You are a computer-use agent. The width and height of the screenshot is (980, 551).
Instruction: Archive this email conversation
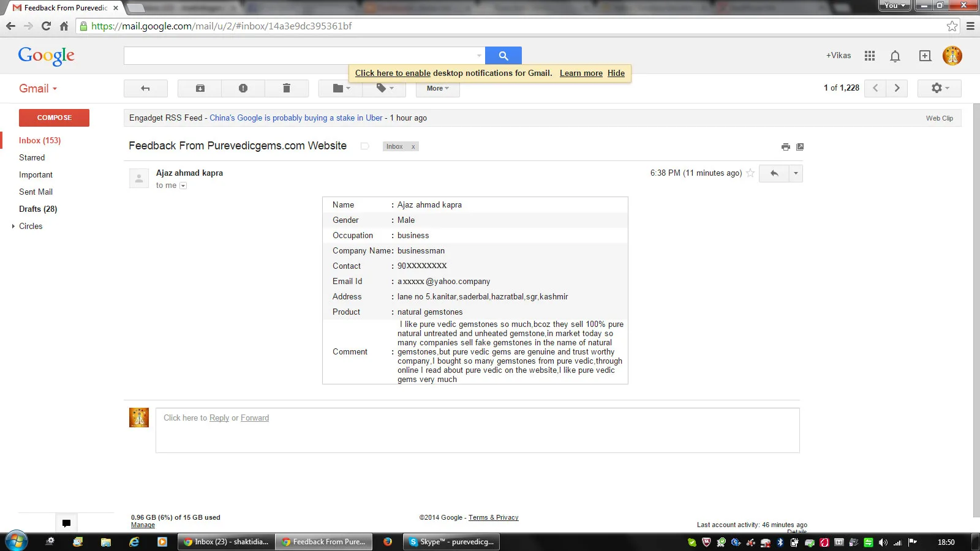point(200,88)
